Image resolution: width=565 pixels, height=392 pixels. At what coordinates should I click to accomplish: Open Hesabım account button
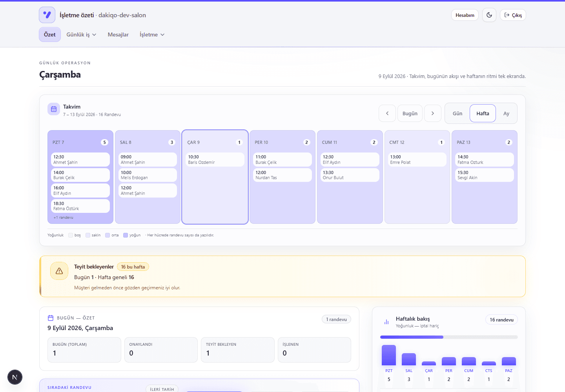(x=465, y=15)
